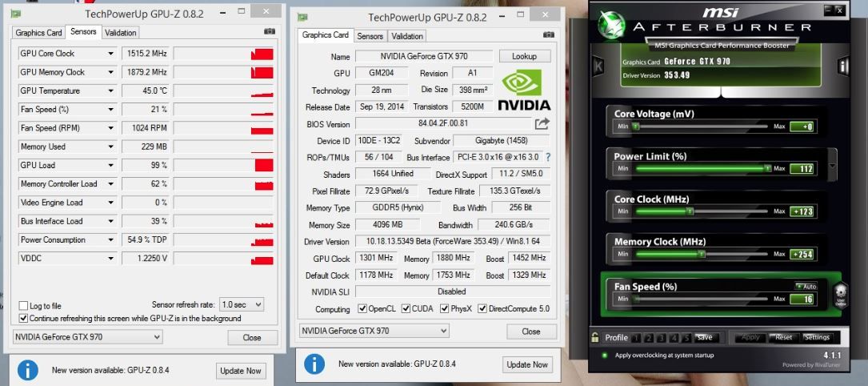Expand Power Limit arrow in Afterburner

tap(833, 166)
